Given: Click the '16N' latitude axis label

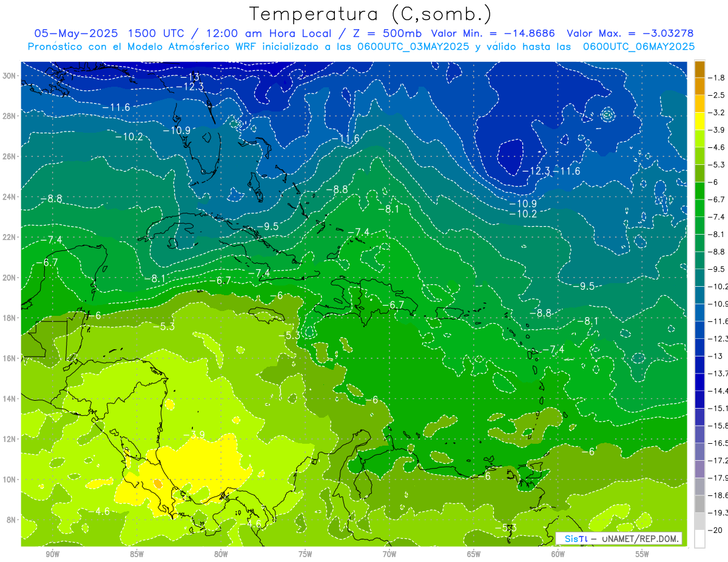Looking at the screenshot, I should point(10,358).
